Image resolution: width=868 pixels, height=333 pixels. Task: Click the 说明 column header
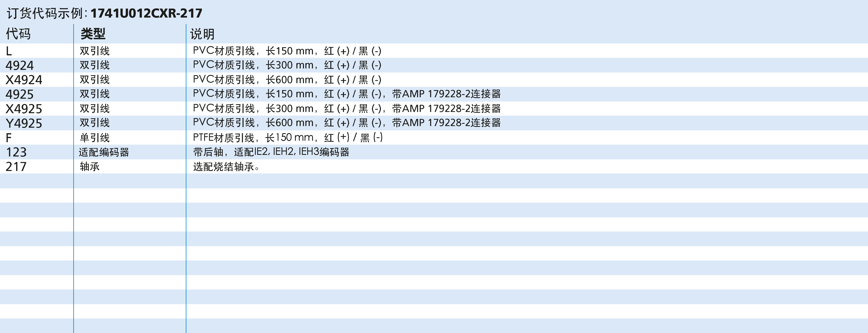[x=202, y=34]
